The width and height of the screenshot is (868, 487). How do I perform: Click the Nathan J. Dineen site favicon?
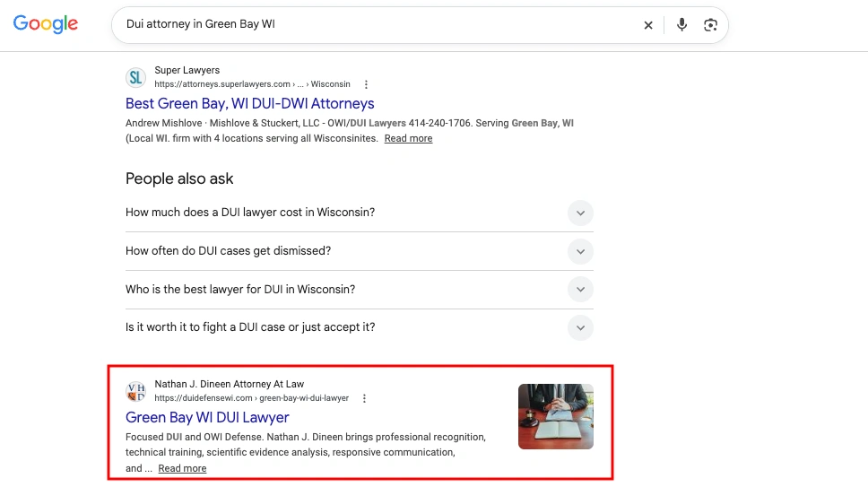(x=135, y=391)
